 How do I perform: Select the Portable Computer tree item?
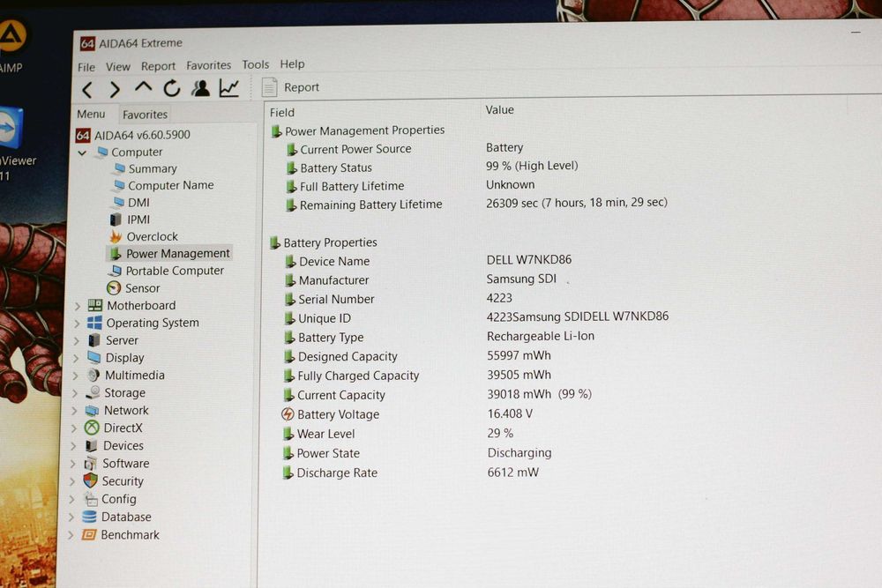(x=166, y=271)
